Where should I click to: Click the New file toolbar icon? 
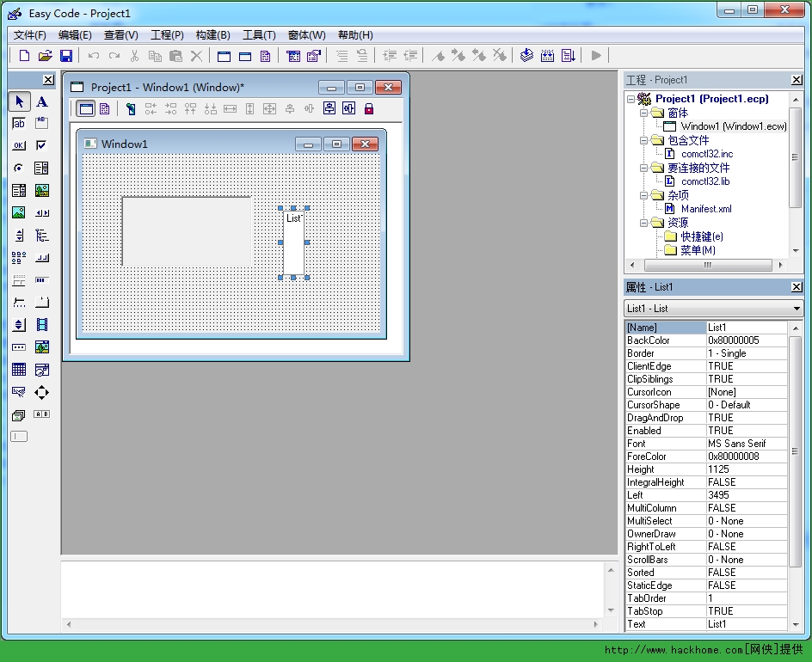[24, 55]
